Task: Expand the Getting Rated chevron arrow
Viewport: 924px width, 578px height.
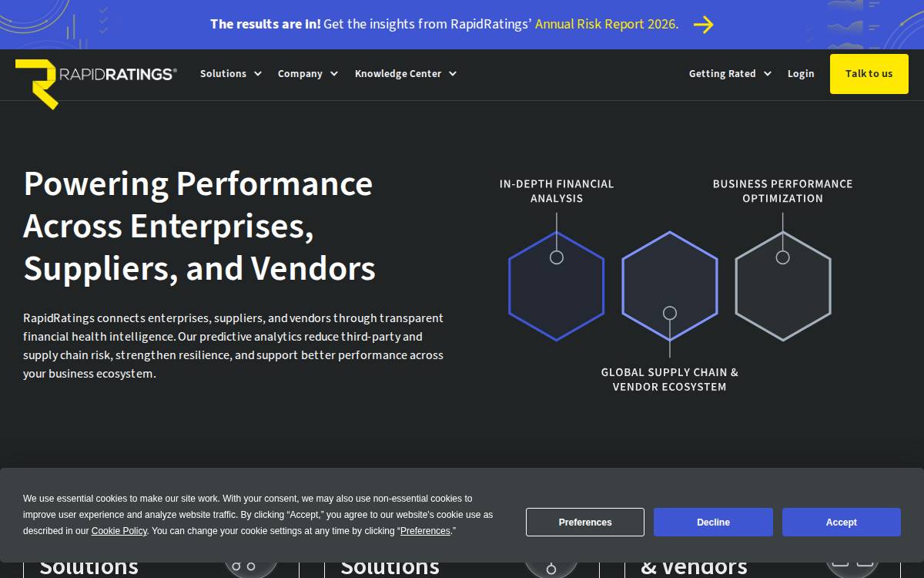Action: point(767,74)
